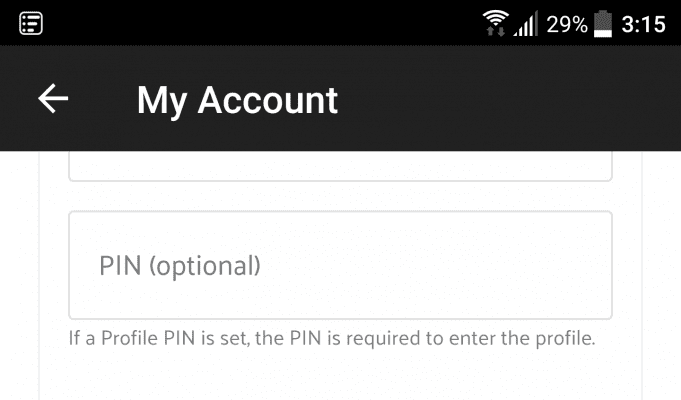681x400 pixels.
Task: Tap empty header area right of My Account
Action: click(x=499, y=99)
